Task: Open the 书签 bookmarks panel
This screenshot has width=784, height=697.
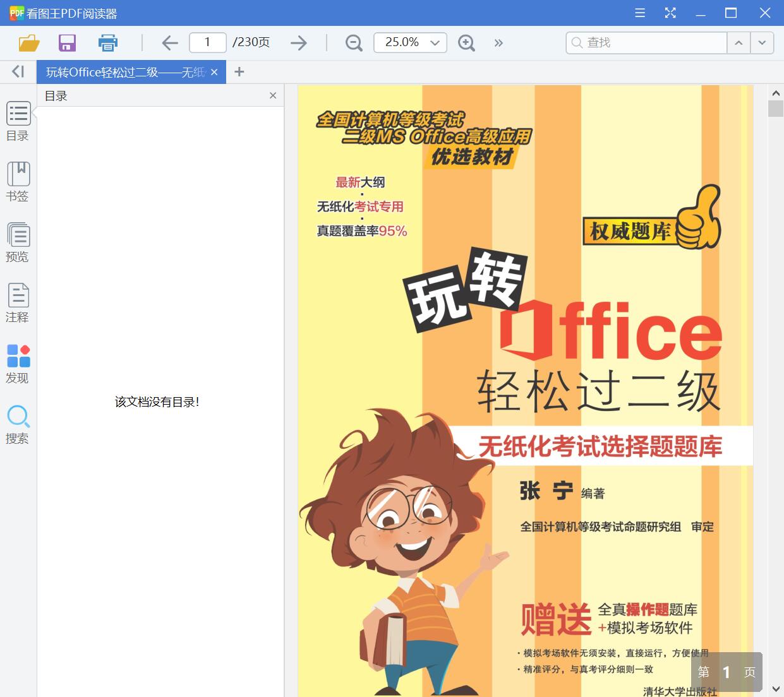Action: click(x=18, y=182)
